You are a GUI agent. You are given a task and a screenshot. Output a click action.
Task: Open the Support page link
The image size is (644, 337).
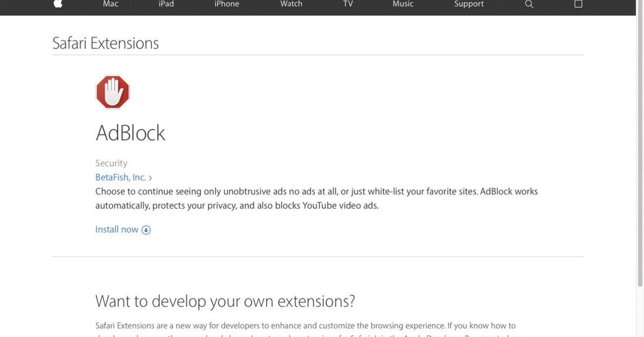(x=469, y=4)
